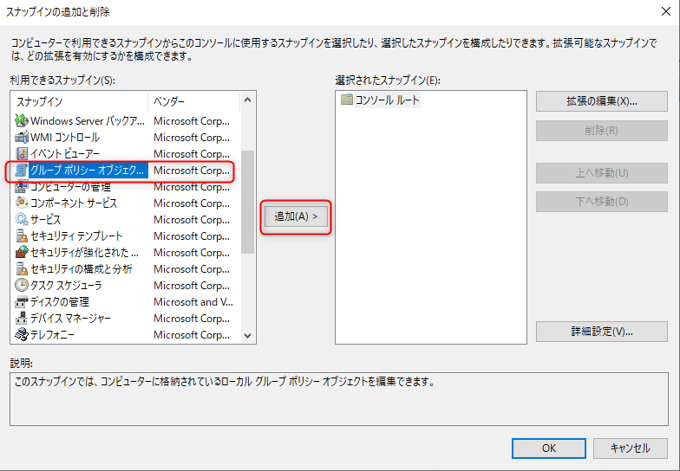Click the コンソール ルート folder icon
Image resolution: width=680 pixels, height=471 pixels.
tap(347, 100)
